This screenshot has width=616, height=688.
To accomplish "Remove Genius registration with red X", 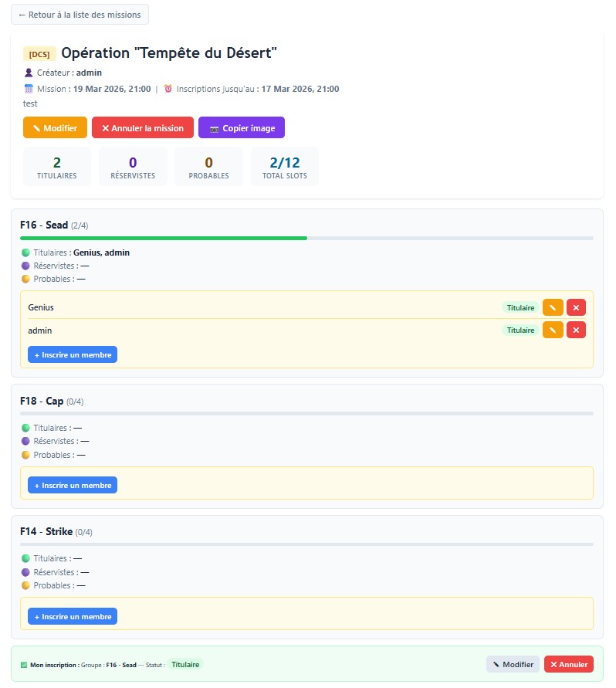I will click(576, 307).
